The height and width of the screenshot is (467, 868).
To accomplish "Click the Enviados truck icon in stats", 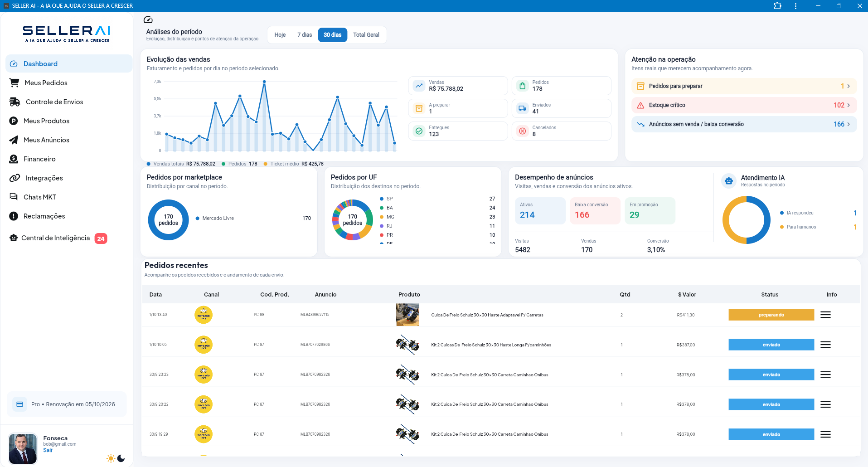I will pyautogui.click(x=523, y=108).
